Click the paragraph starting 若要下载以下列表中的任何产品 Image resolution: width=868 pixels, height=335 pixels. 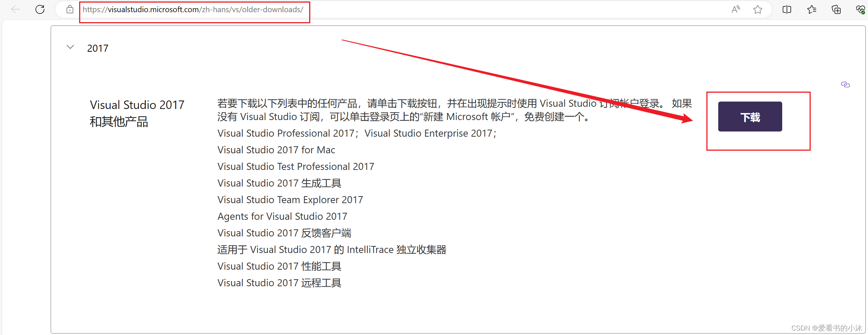[455, 110]
